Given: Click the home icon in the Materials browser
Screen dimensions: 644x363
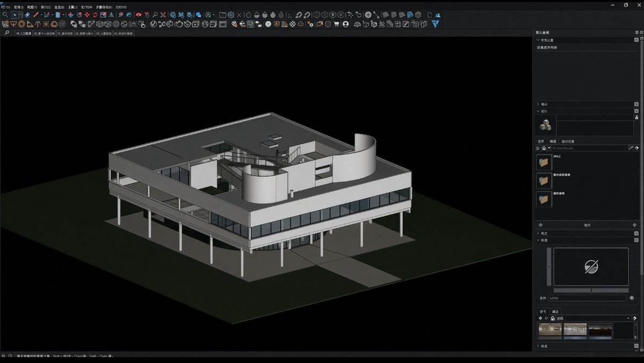Looking at the screenshot, I should (x=552, y=318).
